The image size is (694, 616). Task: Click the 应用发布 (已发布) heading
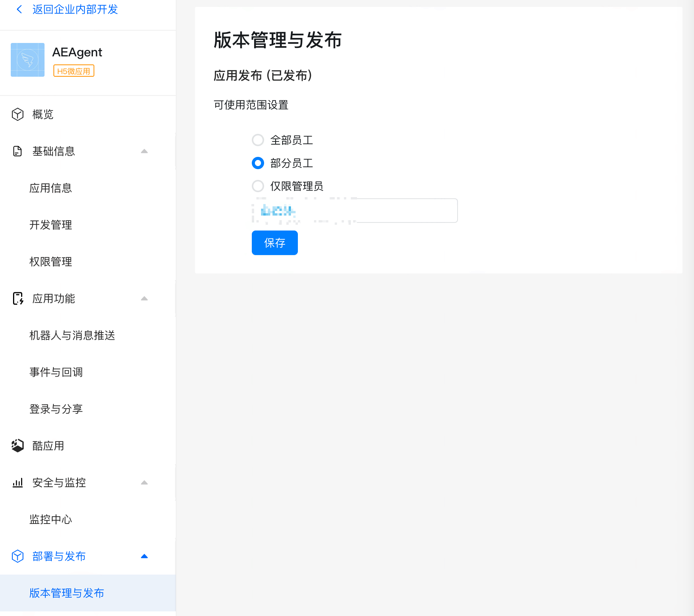(x=263, y=76)
